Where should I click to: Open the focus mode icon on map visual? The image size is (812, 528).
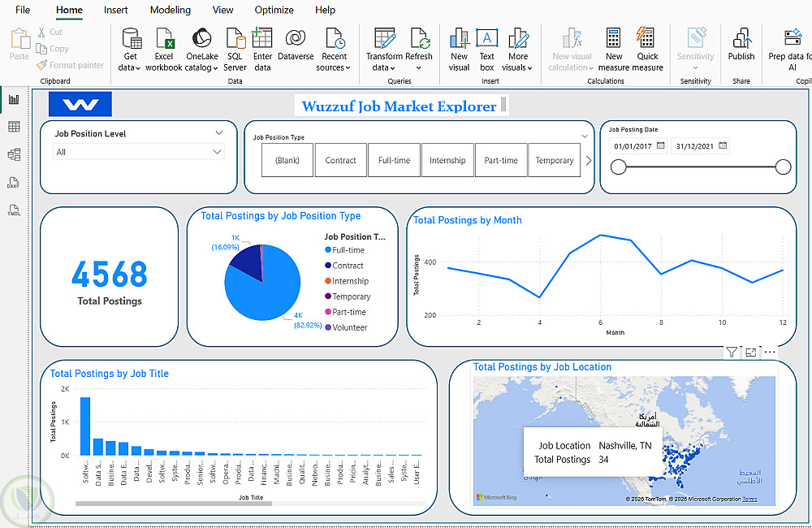tap(750, 353)
